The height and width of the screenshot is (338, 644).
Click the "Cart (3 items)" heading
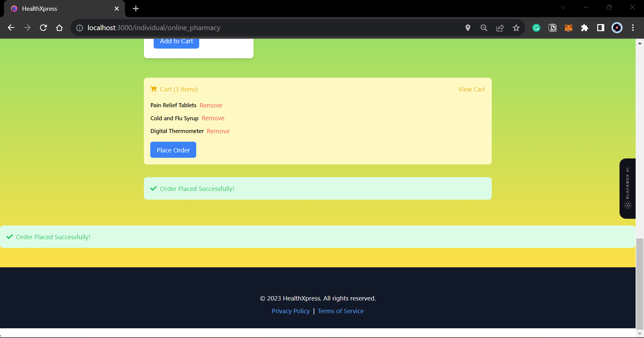pyautogui.click(x=179, y=89)
